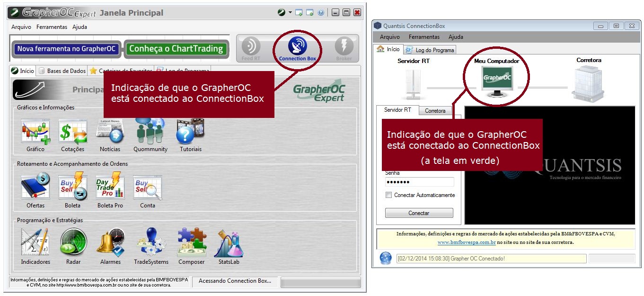Click the Conectar button

[x=419, y=213]
